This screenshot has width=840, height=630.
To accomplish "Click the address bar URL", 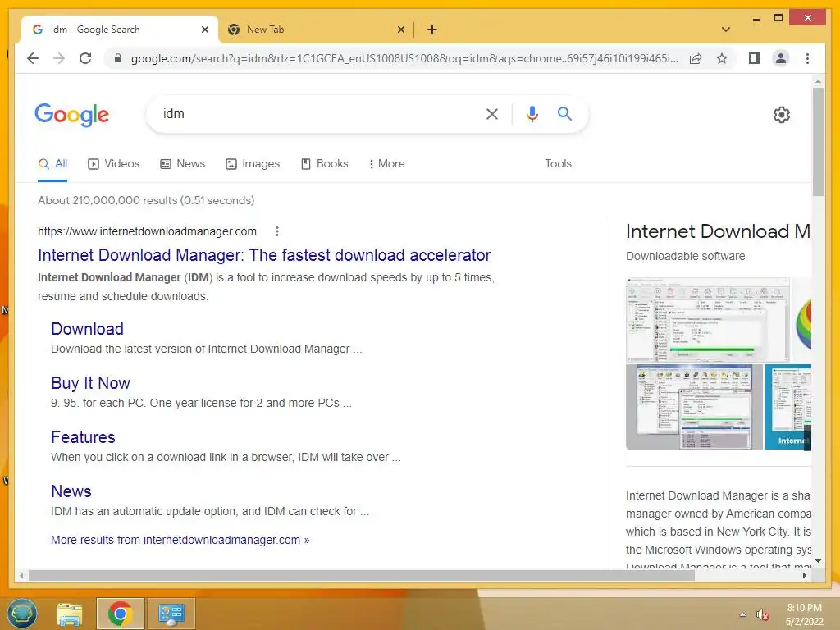I will click(x=404, y=58).
